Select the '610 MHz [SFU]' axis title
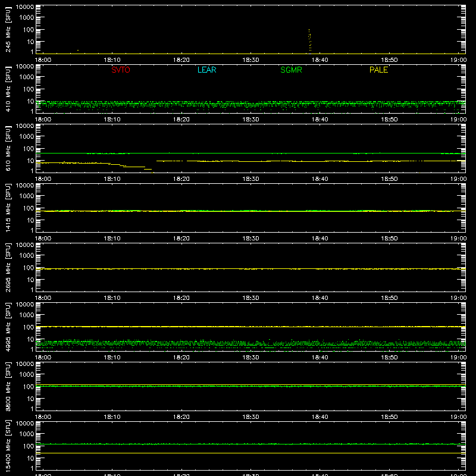Image resolution: width=476 pixels, height=476 pixels. tap(8, 148)
